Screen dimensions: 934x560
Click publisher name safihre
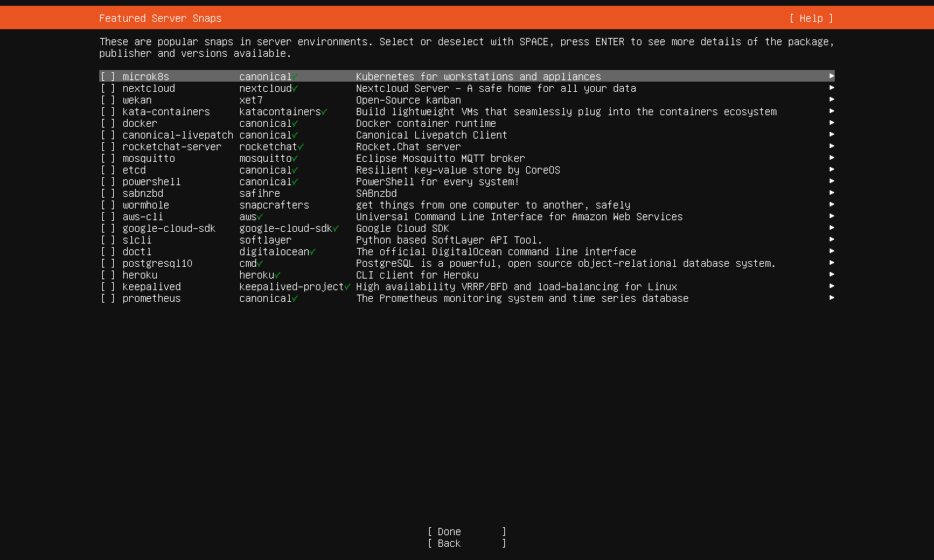(x=260, y=193)
